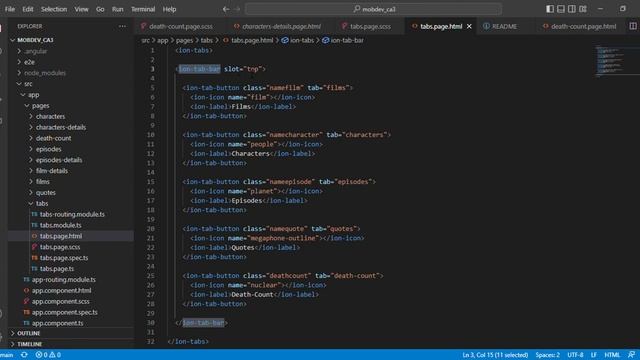This screenshot has height=360, width=640.
Task: Open customize layout icon
Action: click(583, 9)
